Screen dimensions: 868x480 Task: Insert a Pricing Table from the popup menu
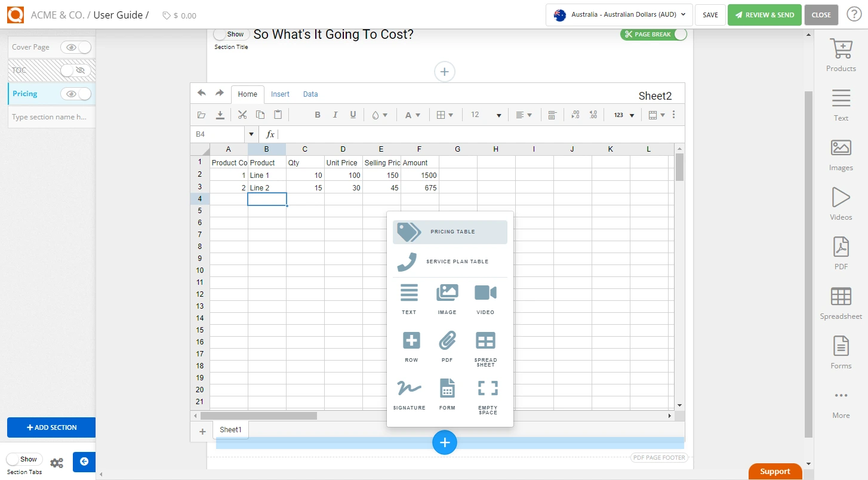450,232
